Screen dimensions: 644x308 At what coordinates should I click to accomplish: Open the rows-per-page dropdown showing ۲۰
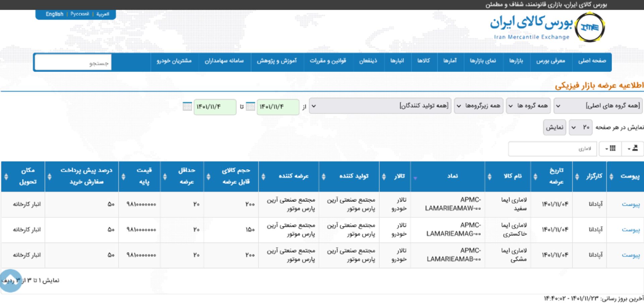pos(581,128)
